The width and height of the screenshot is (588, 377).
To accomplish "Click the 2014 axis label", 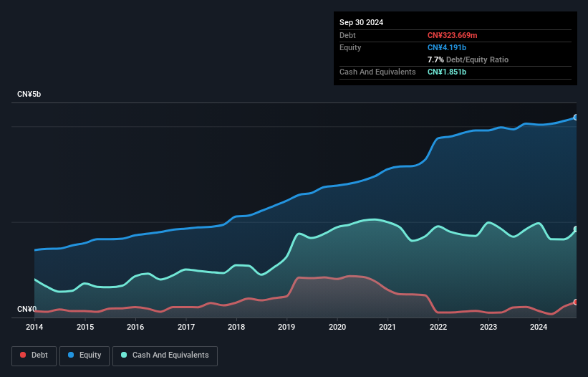I will click(34, 327).
